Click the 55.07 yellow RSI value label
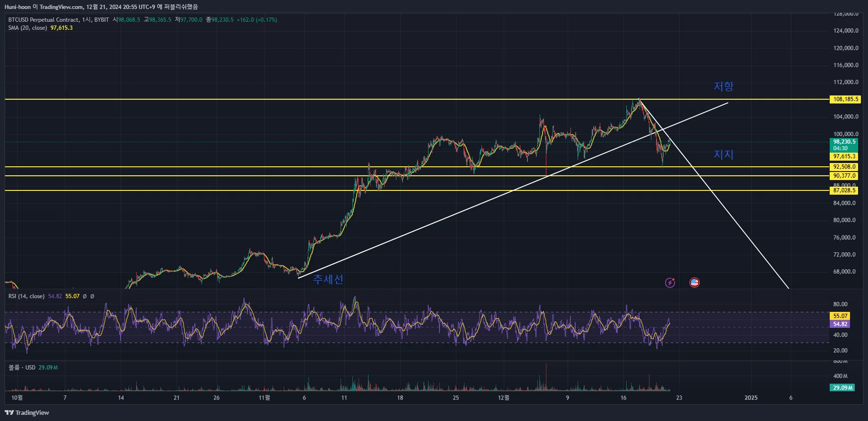The image size is (868, 421). coord(840,316)
